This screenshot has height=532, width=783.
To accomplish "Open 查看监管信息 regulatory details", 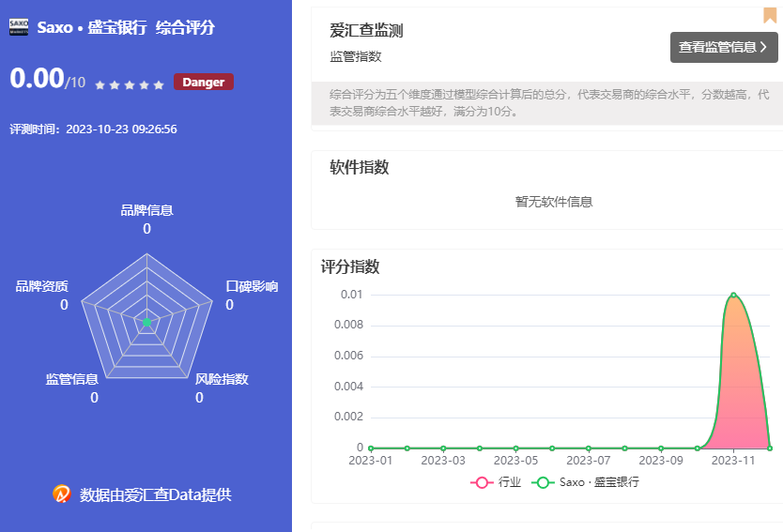I will [x=717, y=47].
